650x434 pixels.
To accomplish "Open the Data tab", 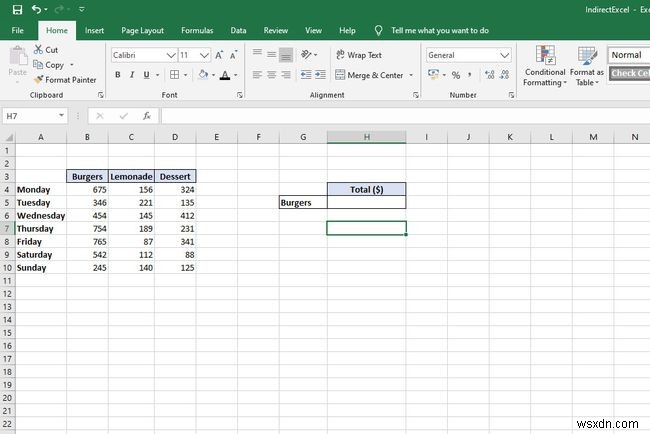I will pos(238,30).
